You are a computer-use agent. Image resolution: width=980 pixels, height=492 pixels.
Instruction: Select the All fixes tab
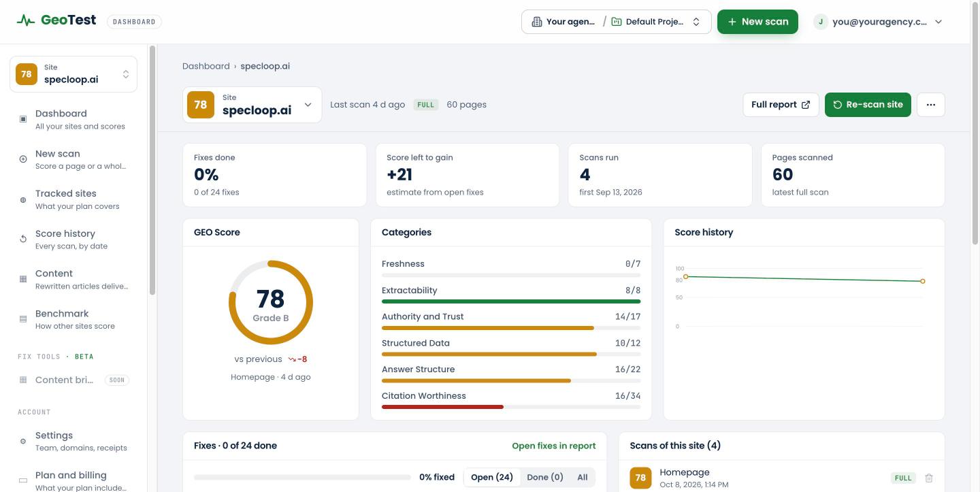[x=583, y=477]
